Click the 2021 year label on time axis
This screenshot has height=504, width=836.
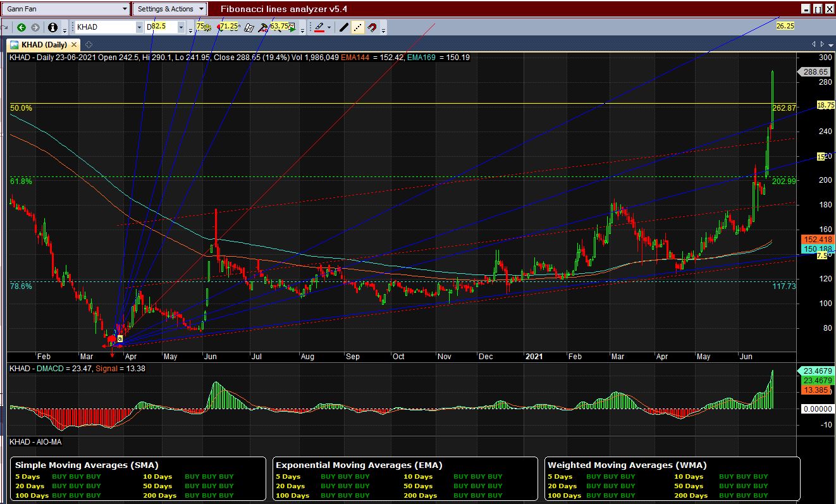point(534,357)
